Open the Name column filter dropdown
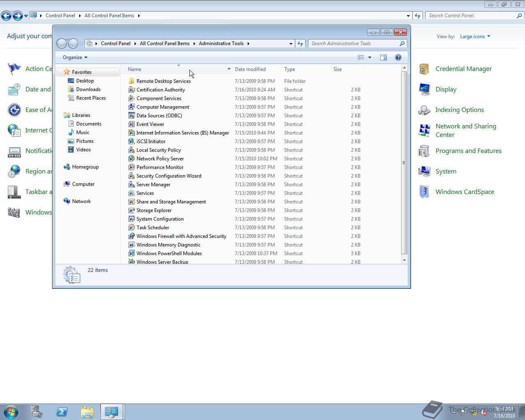 [229, 69]
